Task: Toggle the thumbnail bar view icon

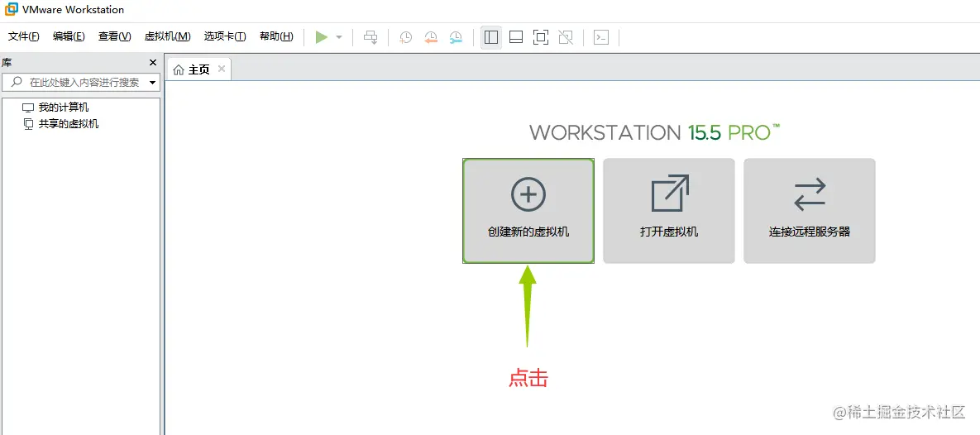Action: 515,37
